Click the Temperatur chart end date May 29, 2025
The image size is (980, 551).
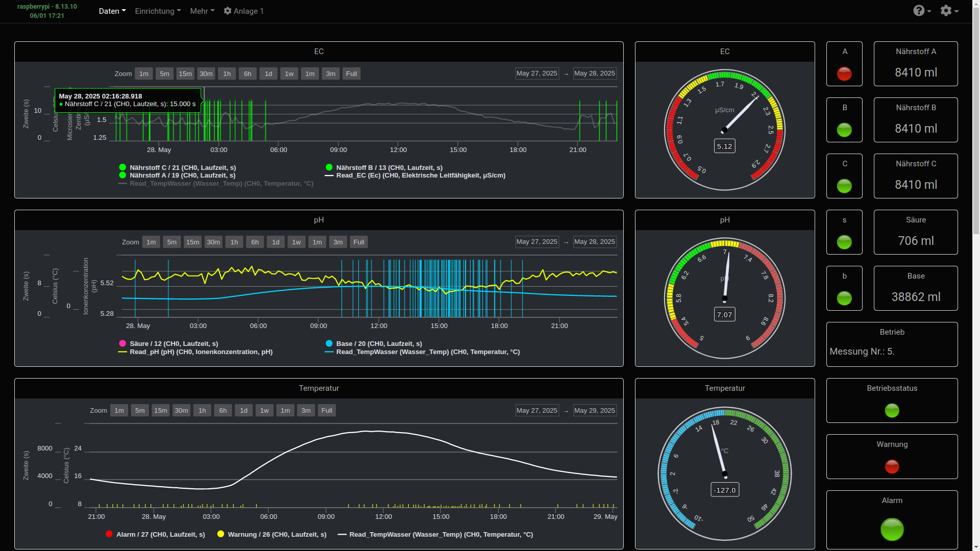(x=594, y=411)
